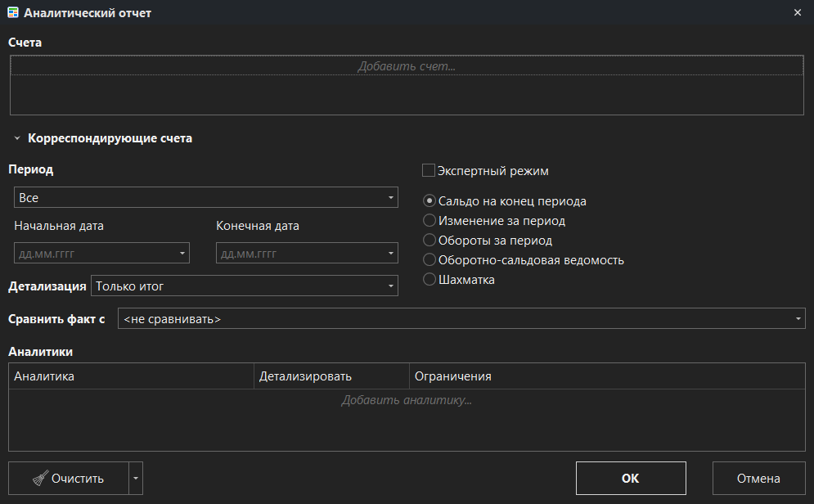
Task: Enable the Экспертный режим checkbox
Action: coord(428,170)
